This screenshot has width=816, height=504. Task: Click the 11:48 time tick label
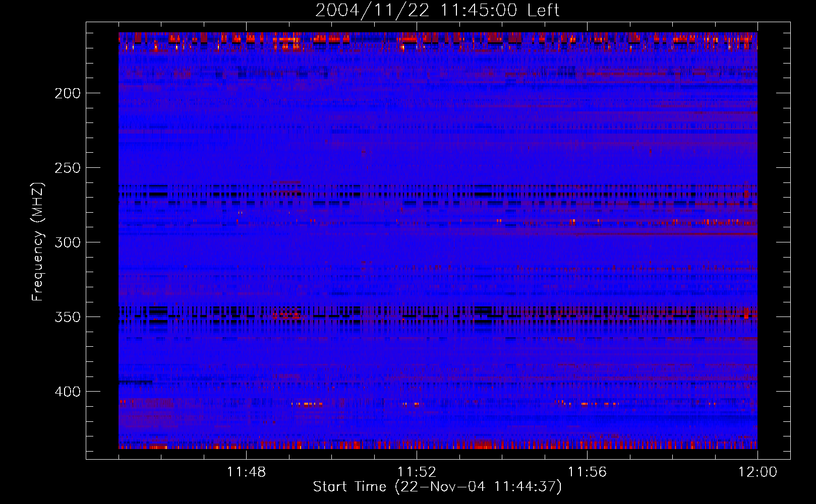coord(246,472)
